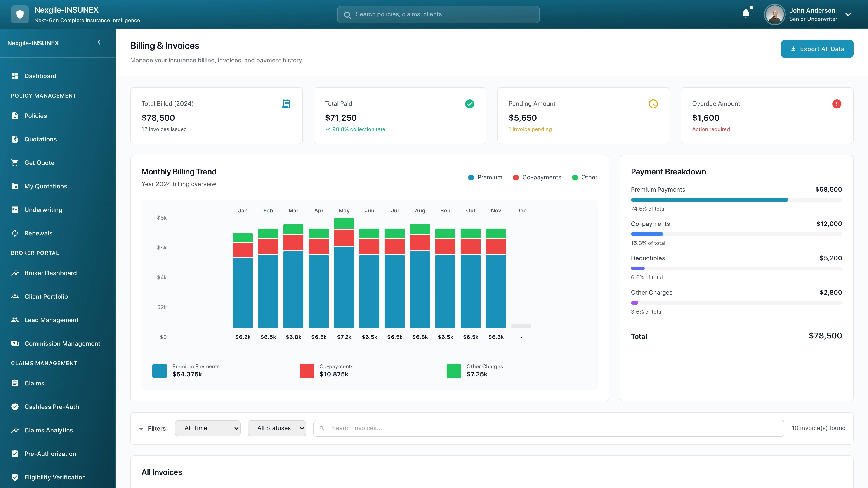868x488 pixels.
Task: Open Get Quote via the cart icon
Action: click(15, 163)
